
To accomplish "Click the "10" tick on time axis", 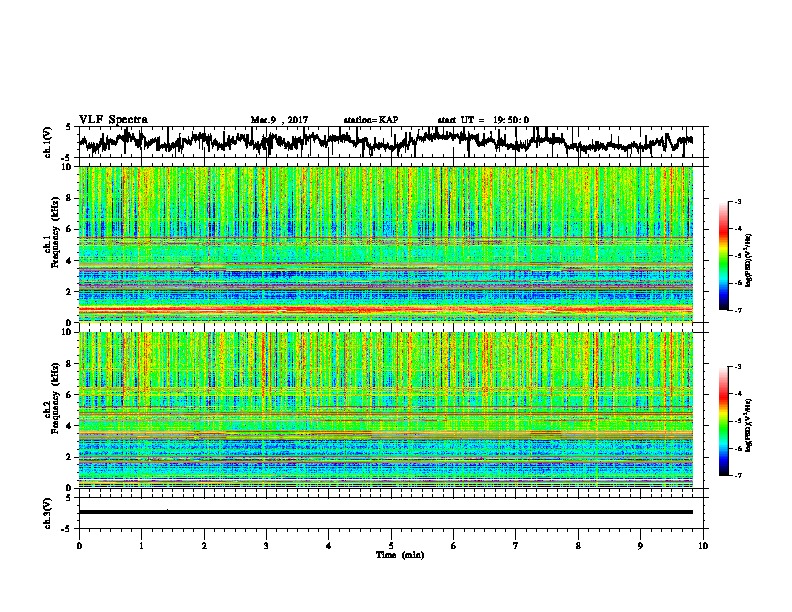I will click(x=703, y=546).
